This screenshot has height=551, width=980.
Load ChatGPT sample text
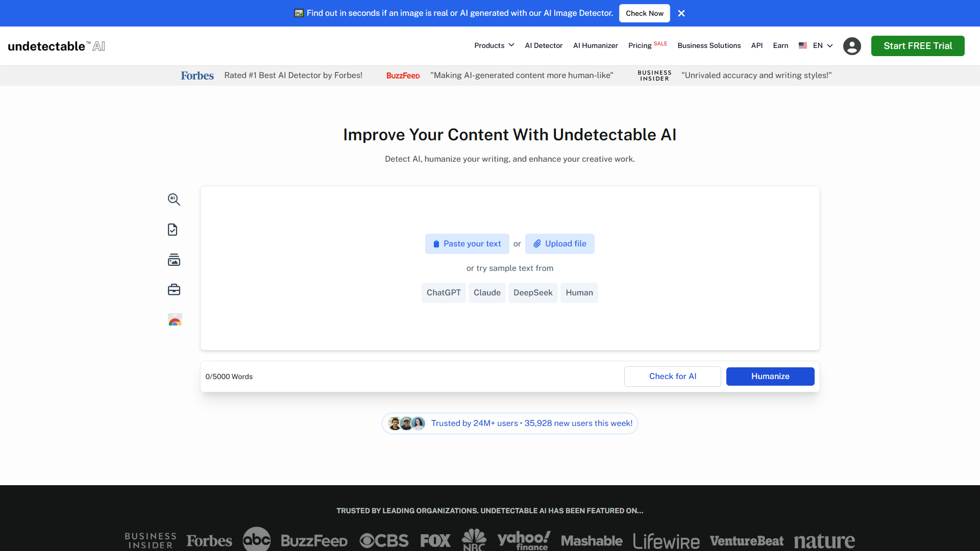coord(444,293)
